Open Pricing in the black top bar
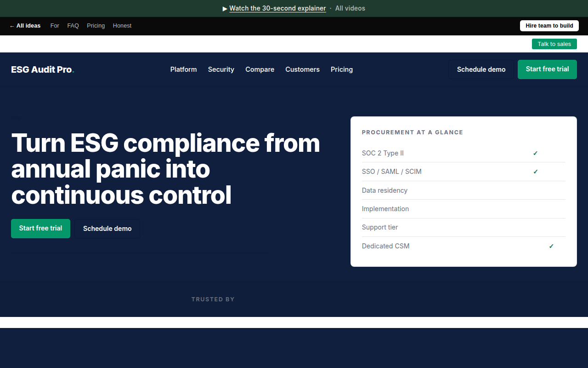 96,26
